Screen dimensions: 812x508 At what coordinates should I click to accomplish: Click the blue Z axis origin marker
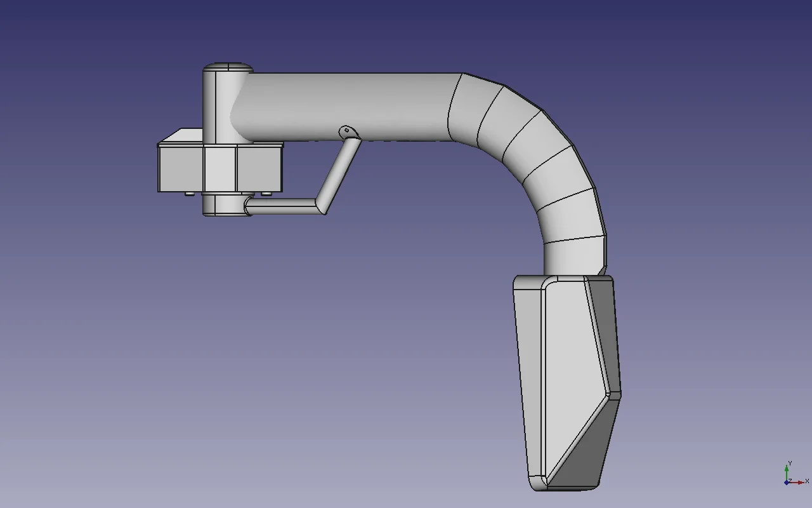pyautogui.click(x=787, y=483)
